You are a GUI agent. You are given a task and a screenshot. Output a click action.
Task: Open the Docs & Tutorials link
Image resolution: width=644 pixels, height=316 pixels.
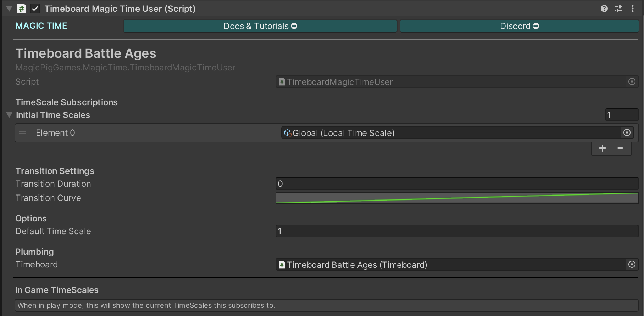260,26
